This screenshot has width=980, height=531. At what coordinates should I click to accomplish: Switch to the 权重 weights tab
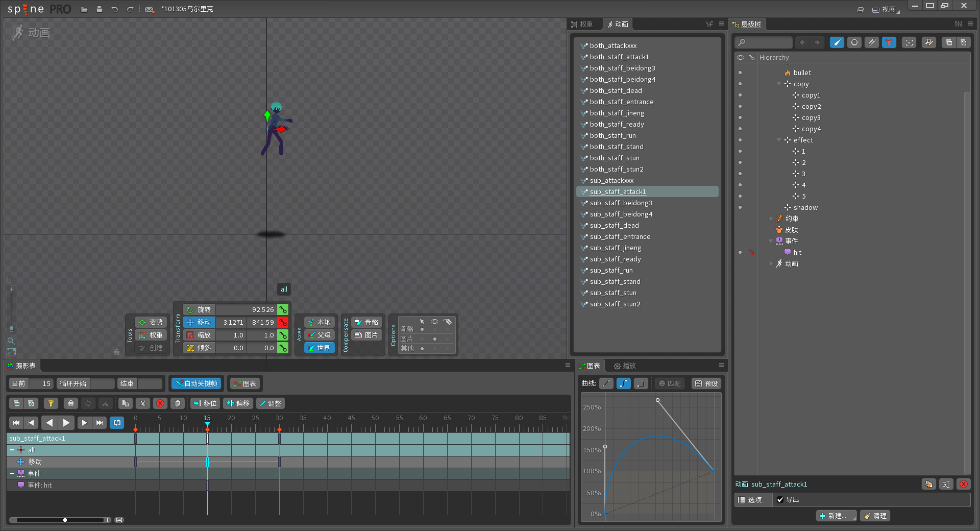[x=582, y=24]
